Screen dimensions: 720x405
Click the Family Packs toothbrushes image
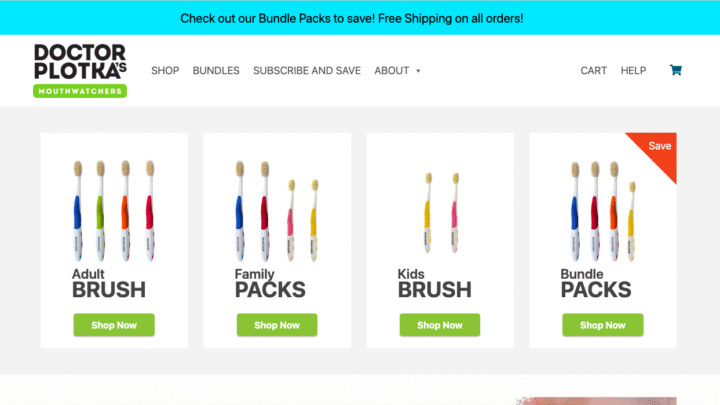(277, 207)
